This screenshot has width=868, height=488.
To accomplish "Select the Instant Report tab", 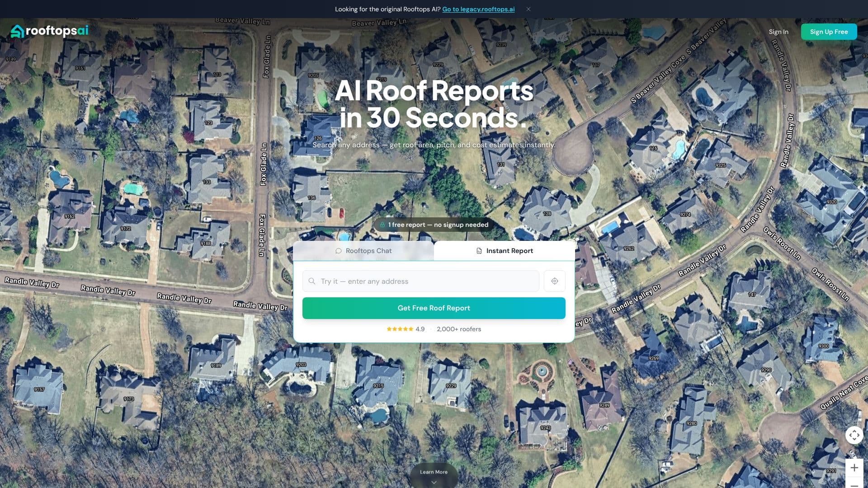I will point(505,251).
